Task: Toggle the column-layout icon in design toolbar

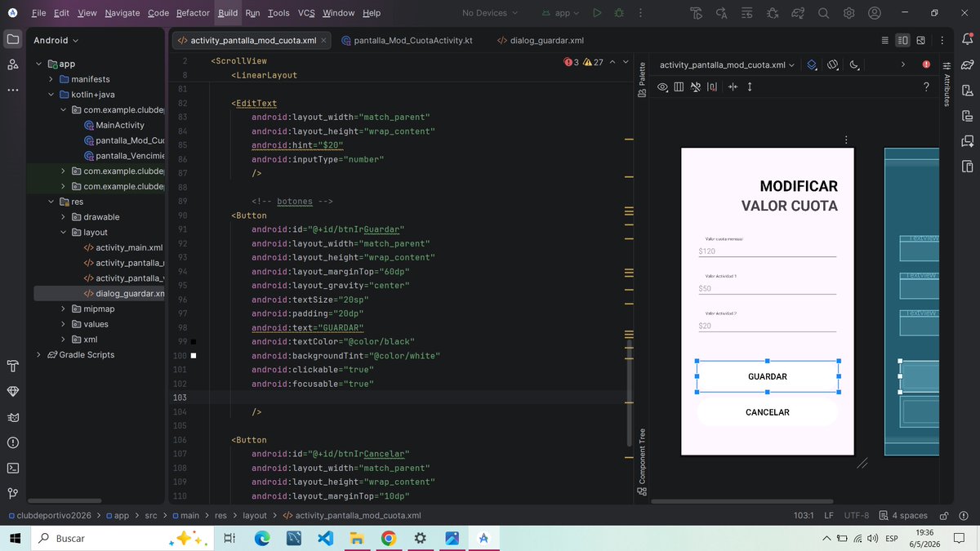Action: (679, 87)
